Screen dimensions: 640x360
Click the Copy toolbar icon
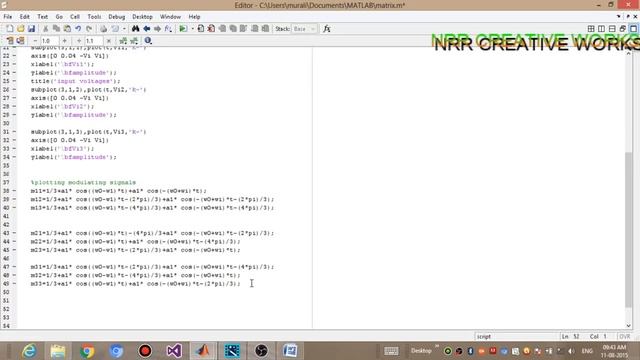click(x=56, y=29)
